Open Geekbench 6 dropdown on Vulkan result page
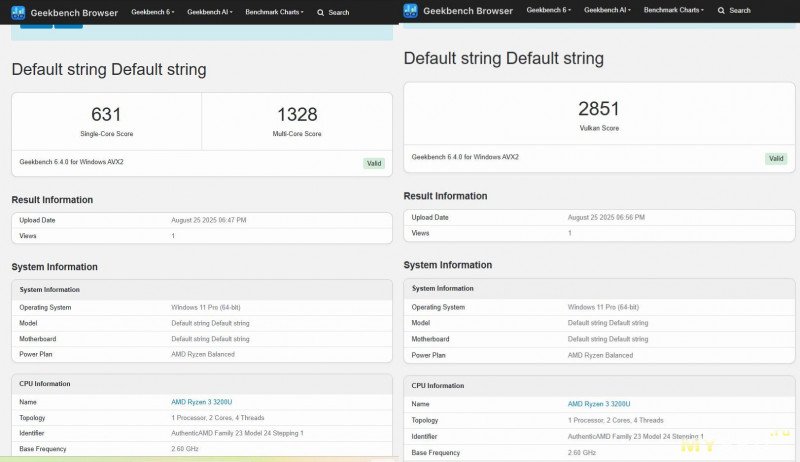800x462 pixels. tap(548, 10)
